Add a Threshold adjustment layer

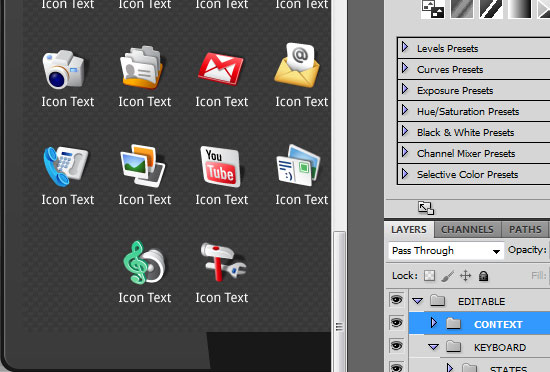pos(491,9)
